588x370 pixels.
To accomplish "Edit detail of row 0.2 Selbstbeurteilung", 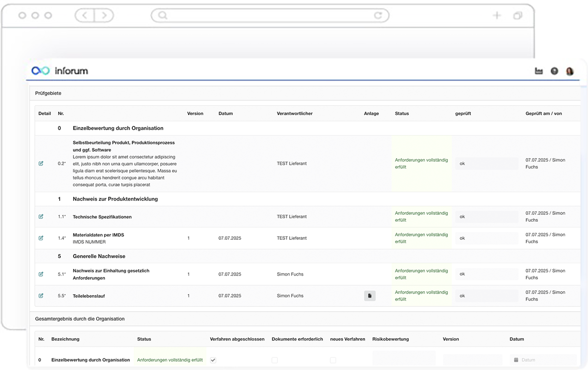I will pos(41,163).
